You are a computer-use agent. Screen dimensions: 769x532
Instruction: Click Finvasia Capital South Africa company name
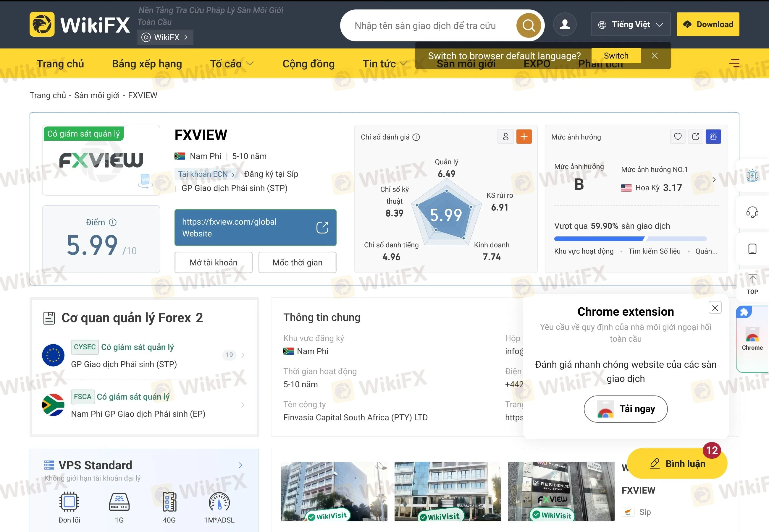click(x=355, y=418)
